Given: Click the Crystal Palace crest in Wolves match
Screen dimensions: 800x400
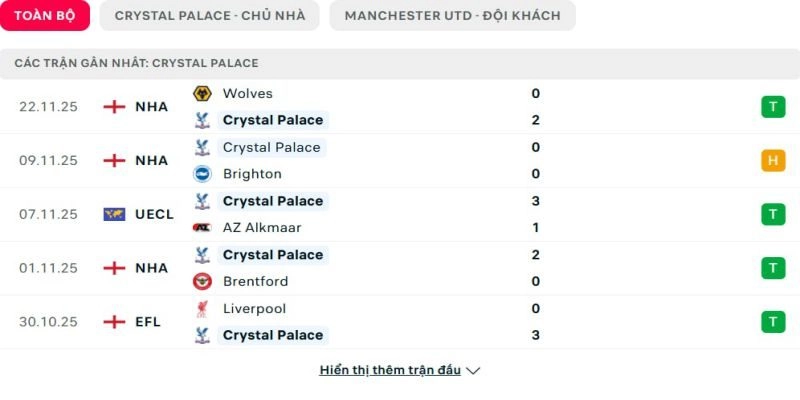Looking at the screenshot, I should click(202, 120).
